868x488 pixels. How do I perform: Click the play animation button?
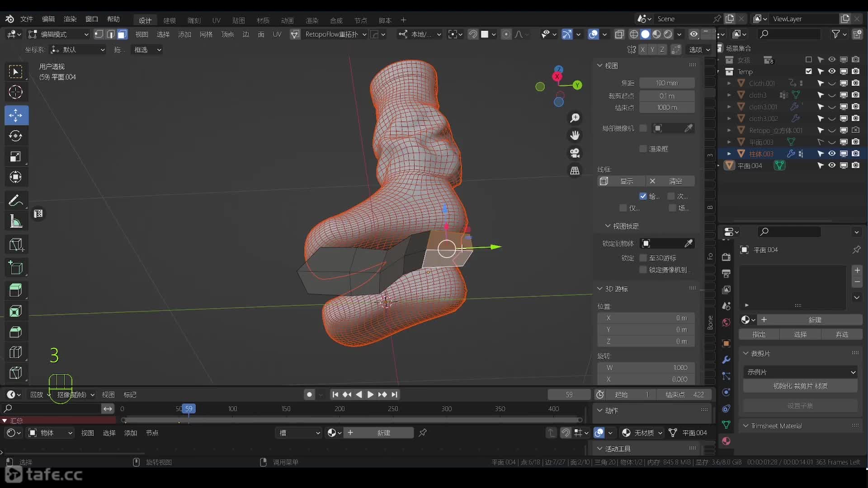pyautogui.click(x=370, y=394)
